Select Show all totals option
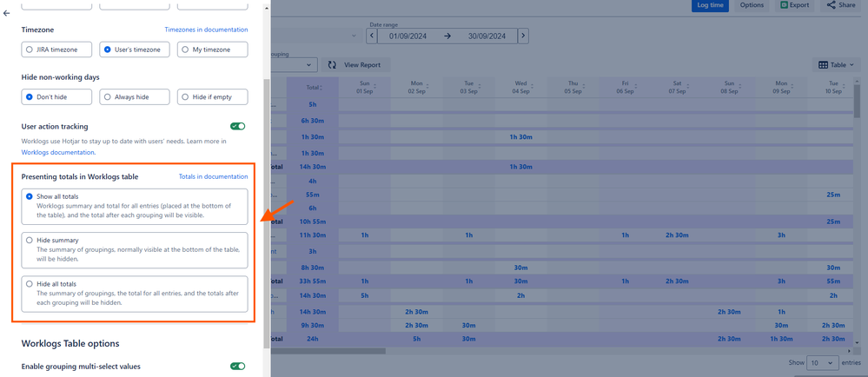The height and width of the screenshot is (377, 868). coord(135,207)
